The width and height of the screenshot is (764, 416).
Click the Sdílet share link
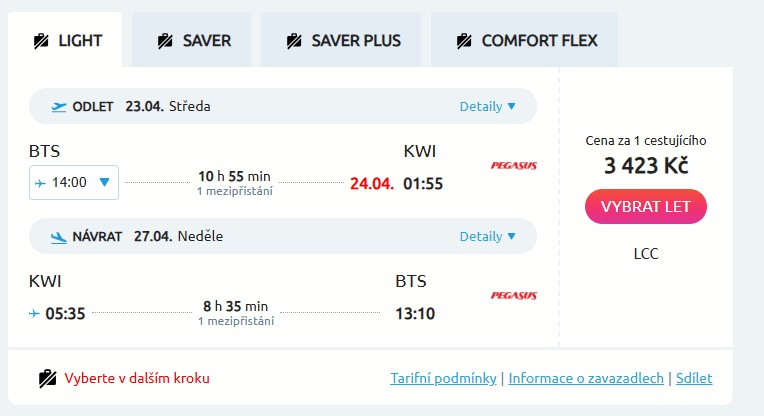pyautogui.click(x=694, y=378)
